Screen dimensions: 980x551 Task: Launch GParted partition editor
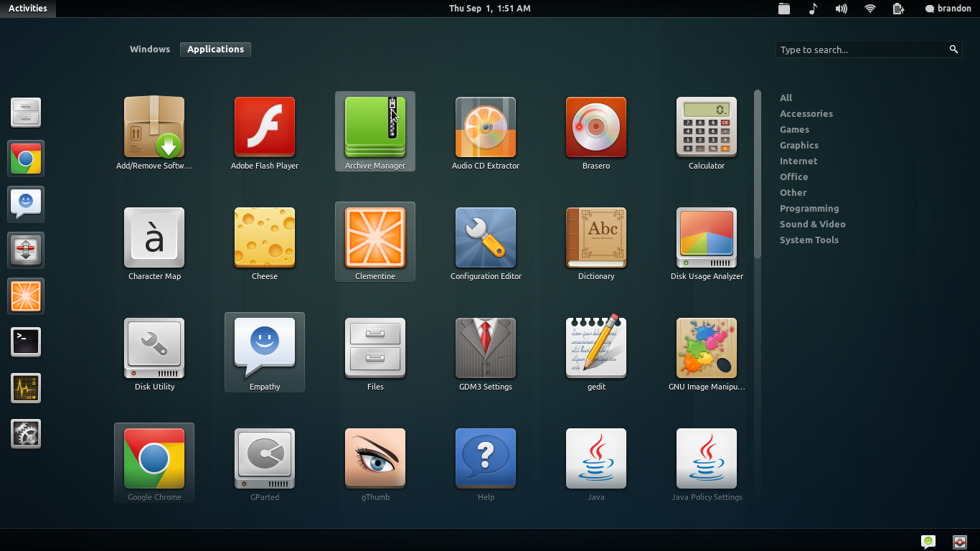click(x=265, y=464)
